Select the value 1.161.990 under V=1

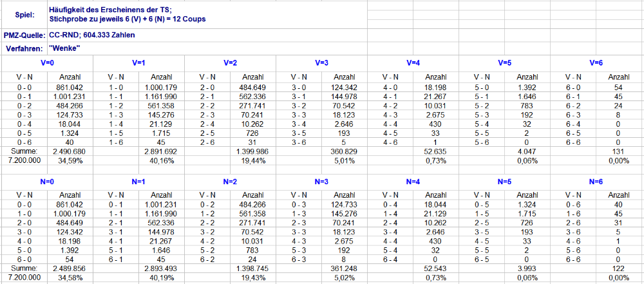coord(162,97)
